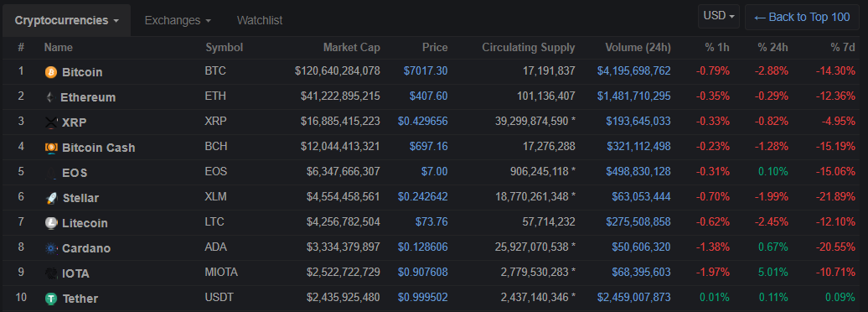Click the Ethereum logo icon

click(49, 97)
